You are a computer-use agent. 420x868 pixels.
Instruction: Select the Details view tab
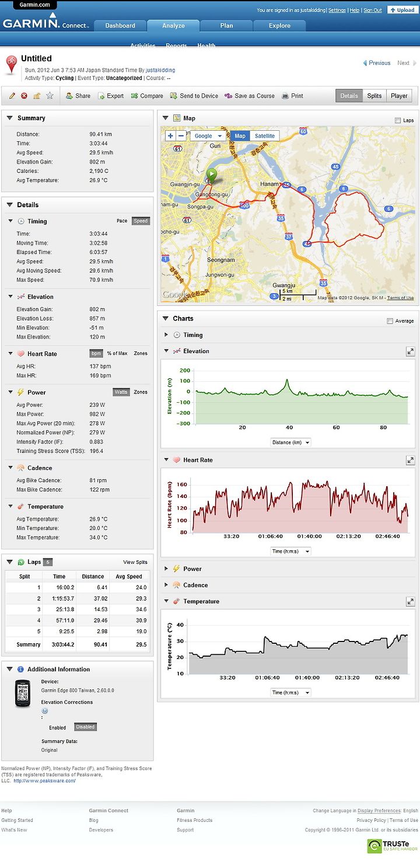pyautogui.click(x=349, y=96)
